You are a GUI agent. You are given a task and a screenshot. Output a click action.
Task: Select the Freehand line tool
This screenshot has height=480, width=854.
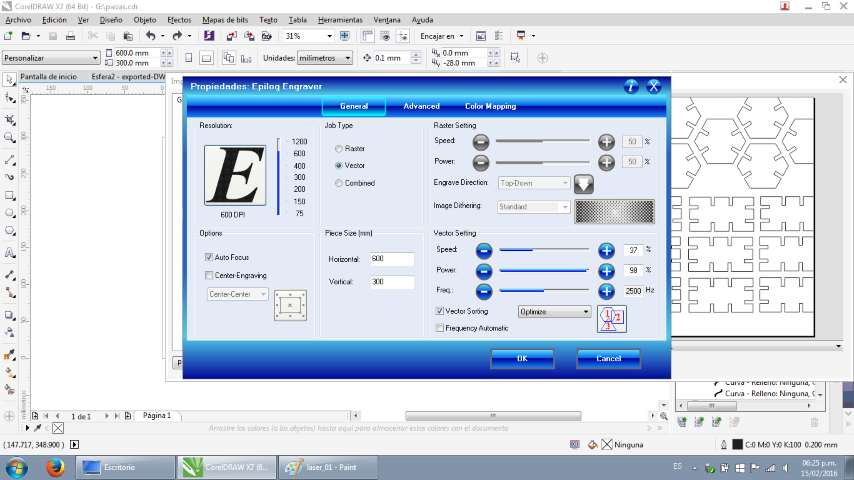(x=9, y=160)
